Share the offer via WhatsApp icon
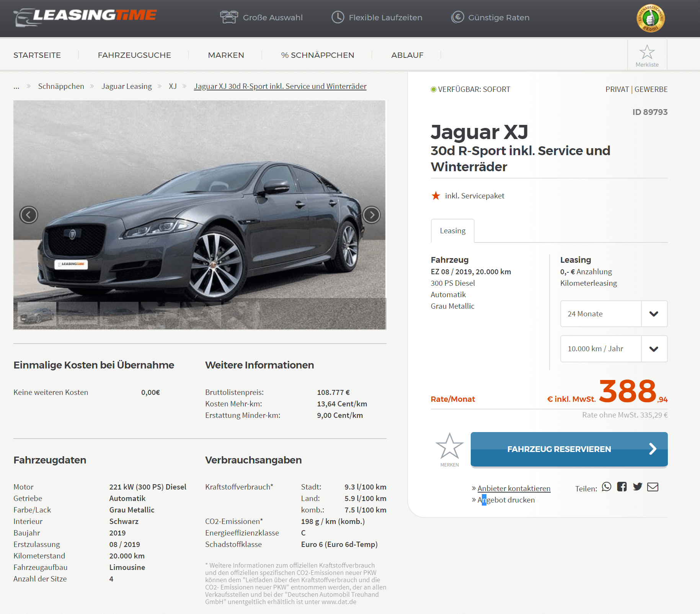 pyautogui.click(x=607, y=487)
